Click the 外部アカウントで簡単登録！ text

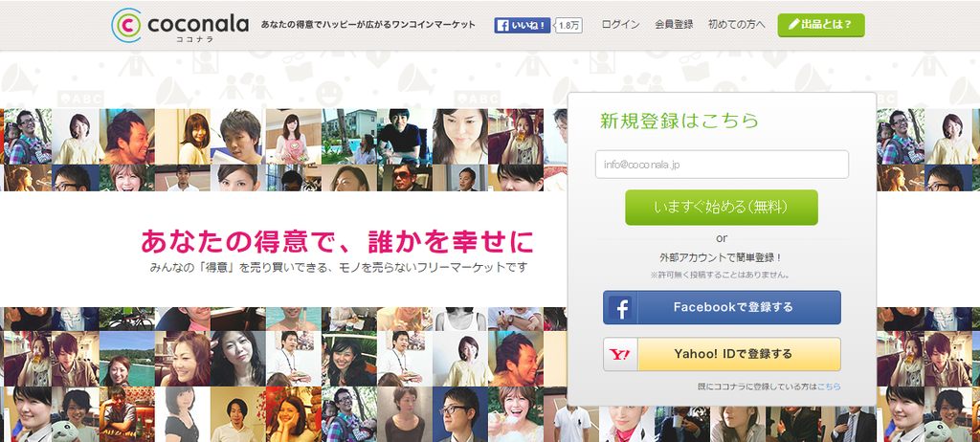click(722, 257)
